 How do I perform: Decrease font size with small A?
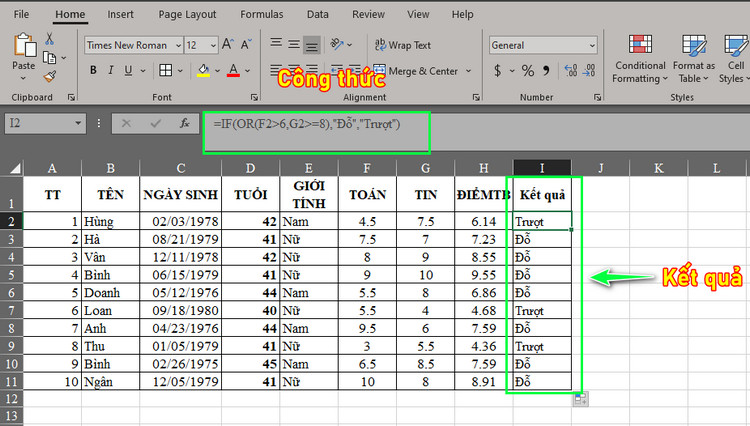coord(246,45)
